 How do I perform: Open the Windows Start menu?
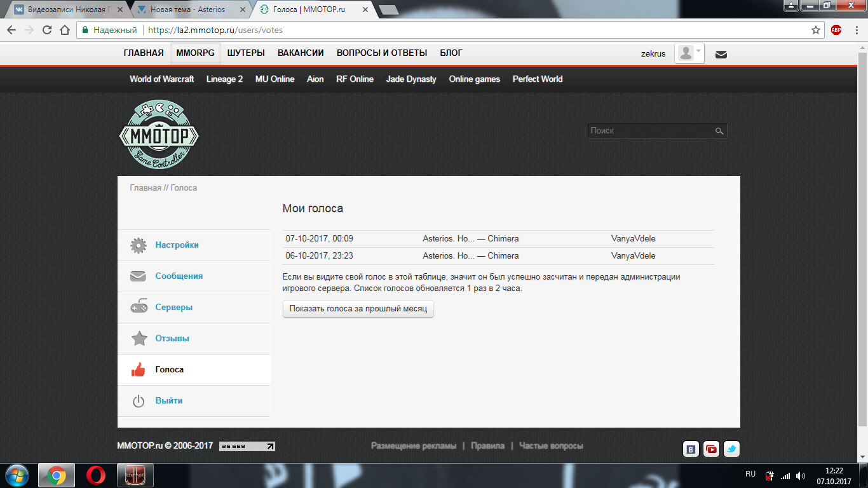(17, 475)
